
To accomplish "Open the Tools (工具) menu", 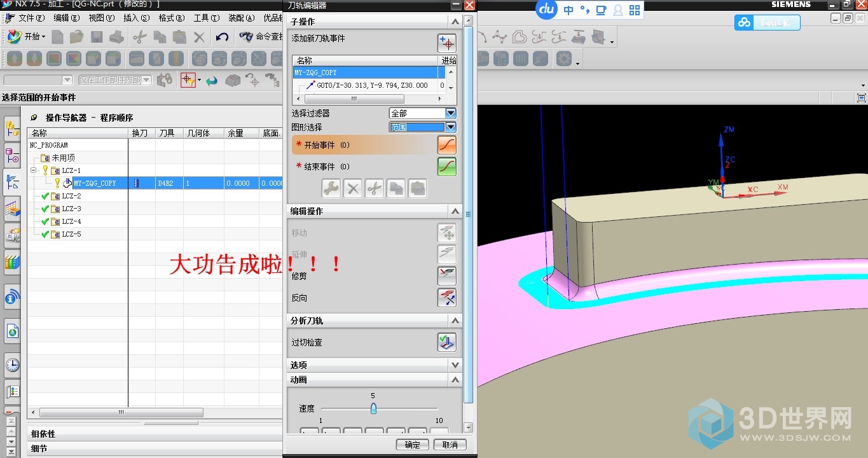I will [x=206, y=18].
